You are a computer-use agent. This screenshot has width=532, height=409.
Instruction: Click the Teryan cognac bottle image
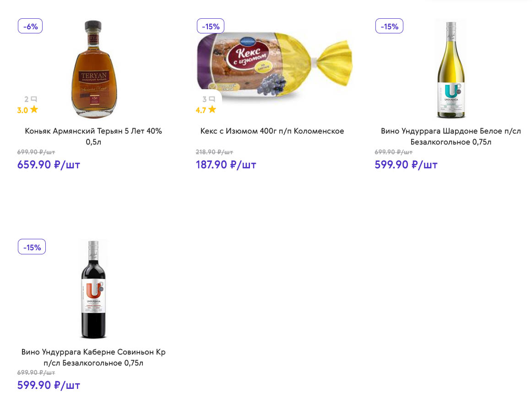point(93,69)
